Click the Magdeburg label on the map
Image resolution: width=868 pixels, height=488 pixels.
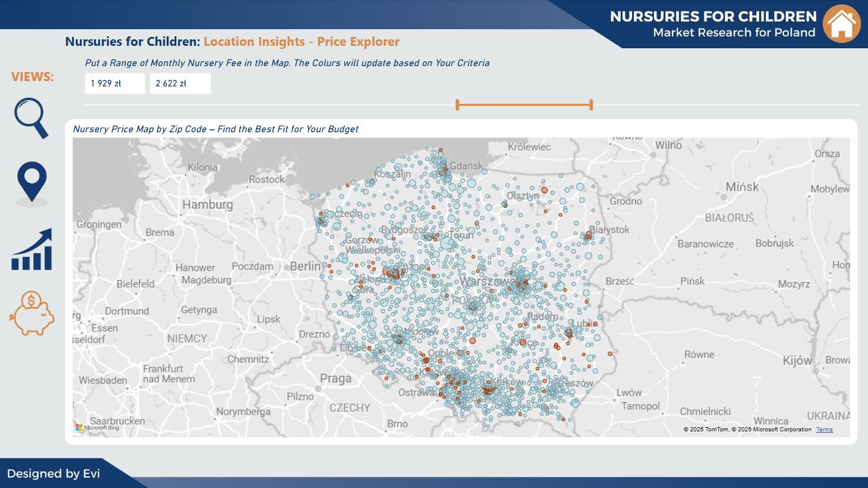(206, 279)
